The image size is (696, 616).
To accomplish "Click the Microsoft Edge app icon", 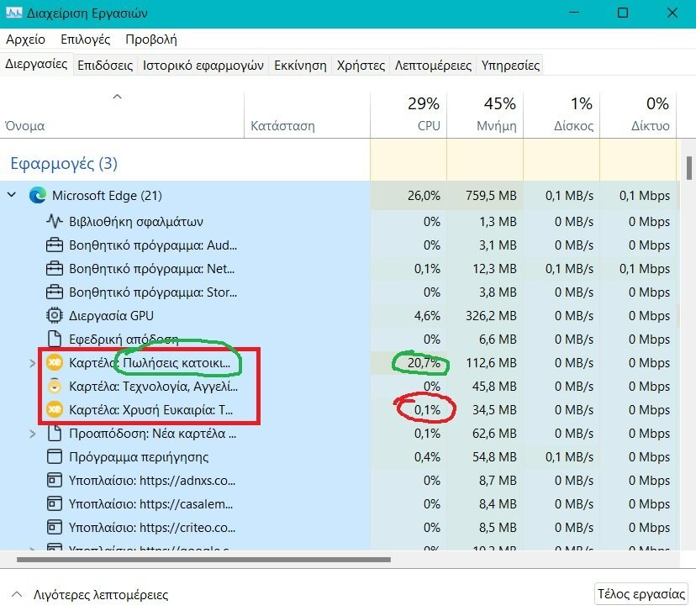I will tap(38, 195).
